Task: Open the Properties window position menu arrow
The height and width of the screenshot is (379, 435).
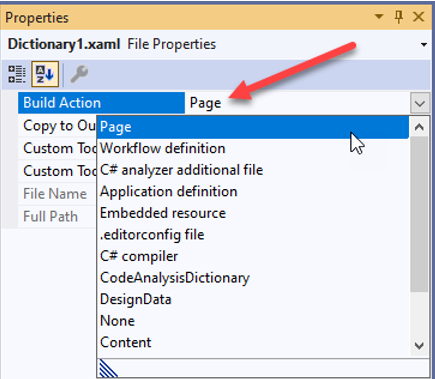Action: [379, 16]
